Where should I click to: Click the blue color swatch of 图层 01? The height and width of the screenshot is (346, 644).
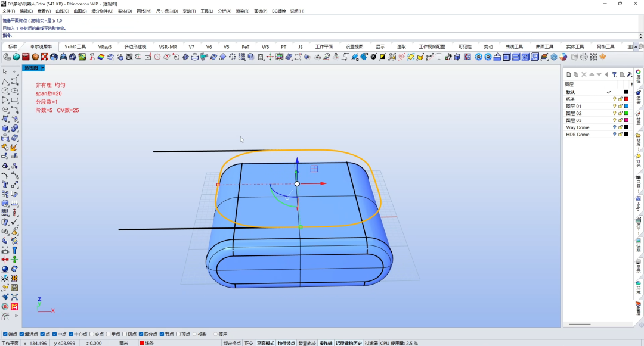pos(626,106)
